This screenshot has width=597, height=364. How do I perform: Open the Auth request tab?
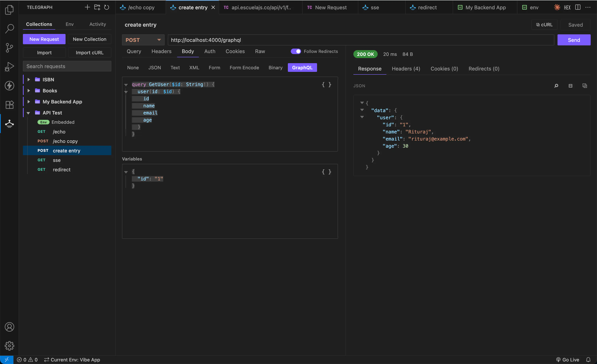(x=210, y=51)
